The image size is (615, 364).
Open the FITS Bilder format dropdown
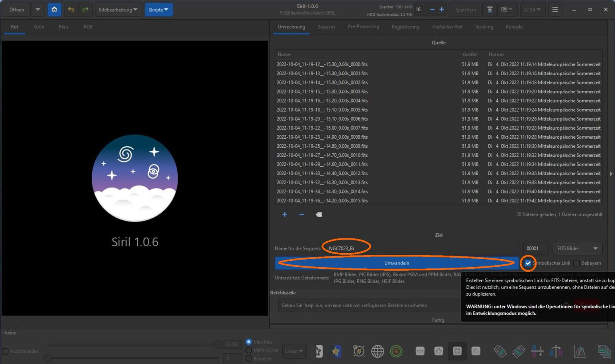[x=577, y=248]
